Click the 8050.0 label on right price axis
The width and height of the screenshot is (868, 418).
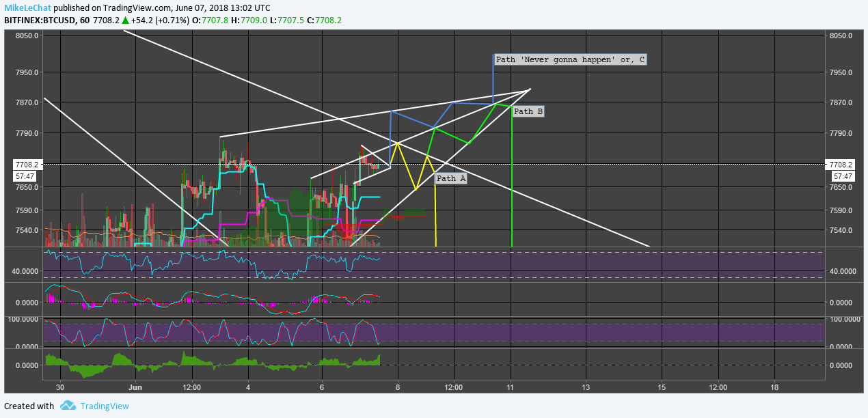tap(839, 36)
